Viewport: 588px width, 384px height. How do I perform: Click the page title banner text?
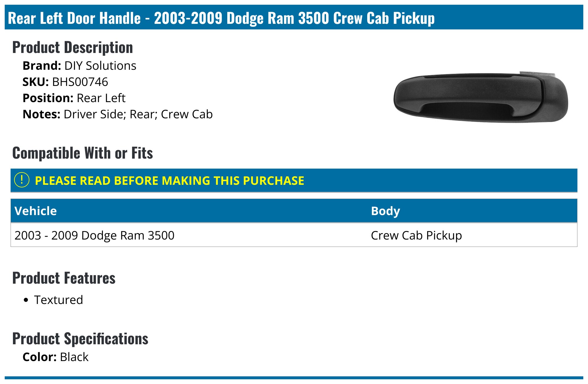coord(221,18)
